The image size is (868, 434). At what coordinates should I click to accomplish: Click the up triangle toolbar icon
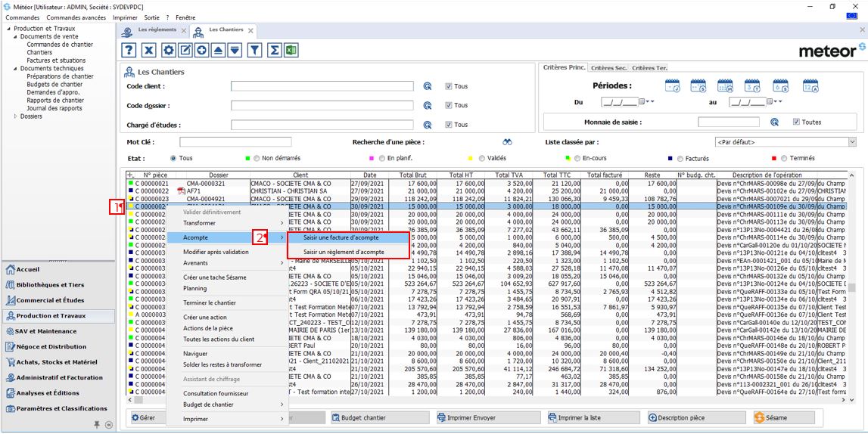[x=219, y=51]
